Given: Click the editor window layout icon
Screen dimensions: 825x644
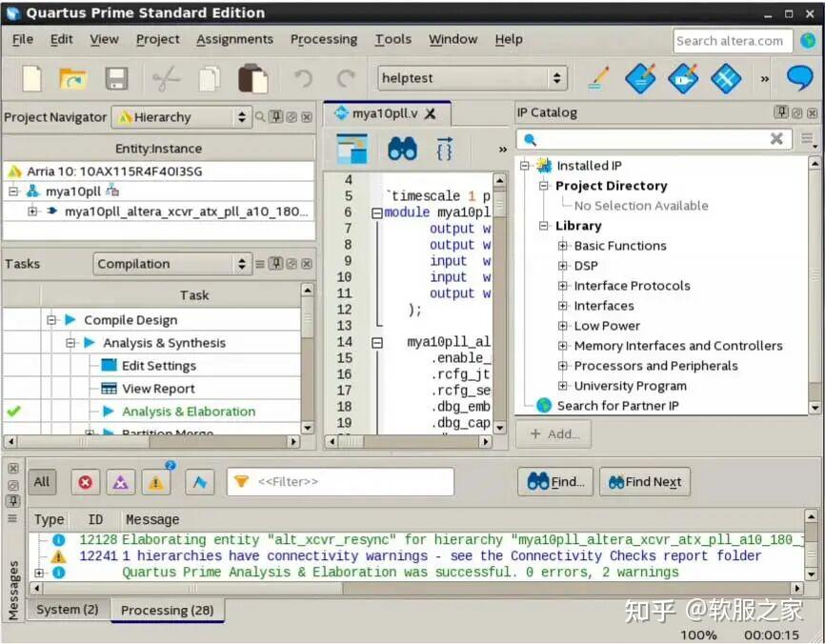Looking at the screenshot, I should 352,149.
